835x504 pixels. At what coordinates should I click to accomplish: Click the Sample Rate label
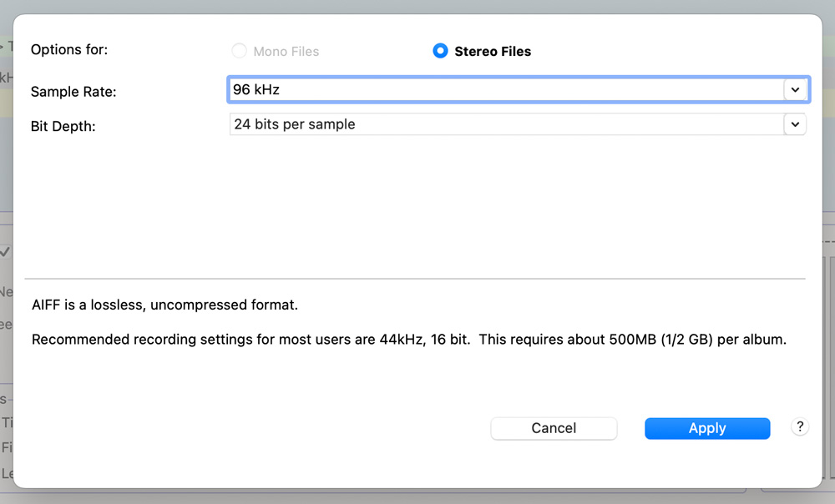click(73, 92)
